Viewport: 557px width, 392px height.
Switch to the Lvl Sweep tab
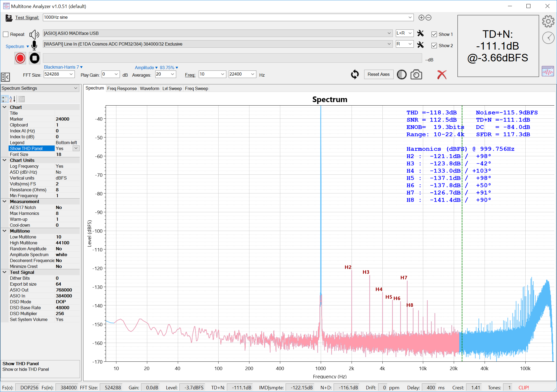point(172,88)
